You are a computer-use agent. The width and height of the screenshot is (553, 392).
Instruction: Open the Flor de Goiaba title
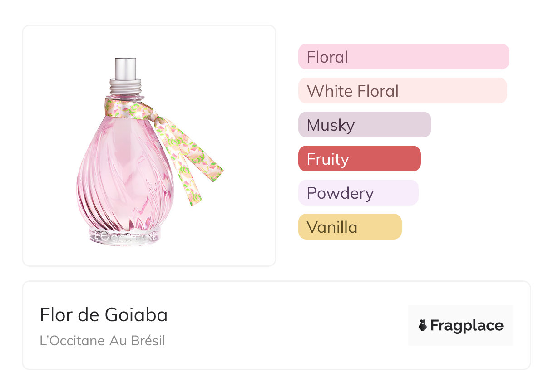pyautogui.click(x=104, y=315)
